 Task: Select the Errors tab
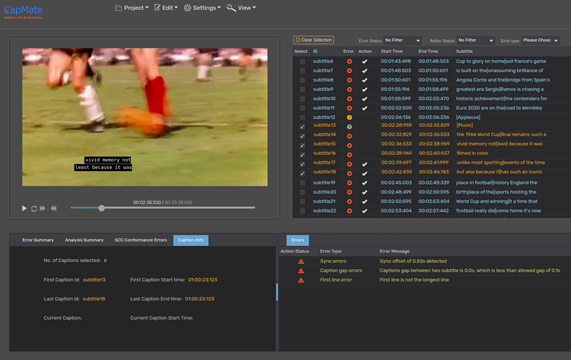[x=298, y=240]
